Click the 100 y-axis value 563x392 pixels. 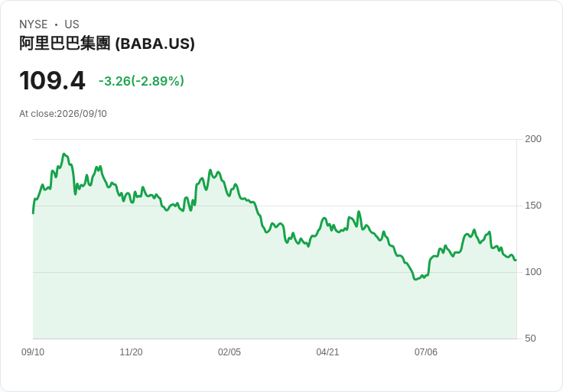[533, 272]
